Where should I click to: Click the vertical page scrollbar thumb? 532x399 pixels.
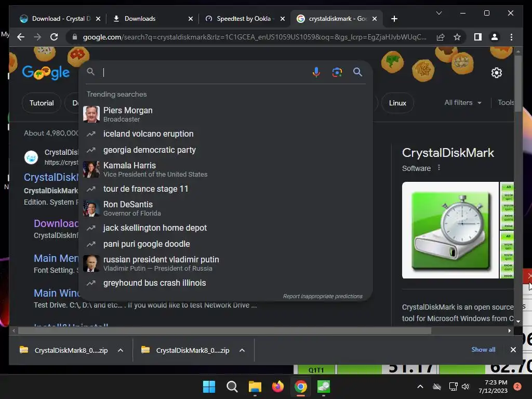518,84
